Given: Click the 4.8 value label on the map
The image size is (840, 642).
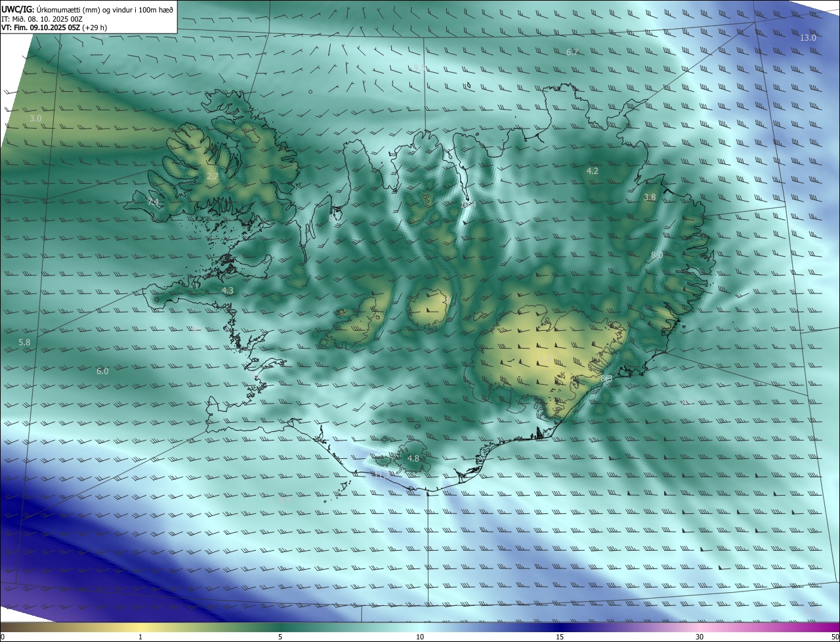Looking at the screenshot, I should coord(413,458).
